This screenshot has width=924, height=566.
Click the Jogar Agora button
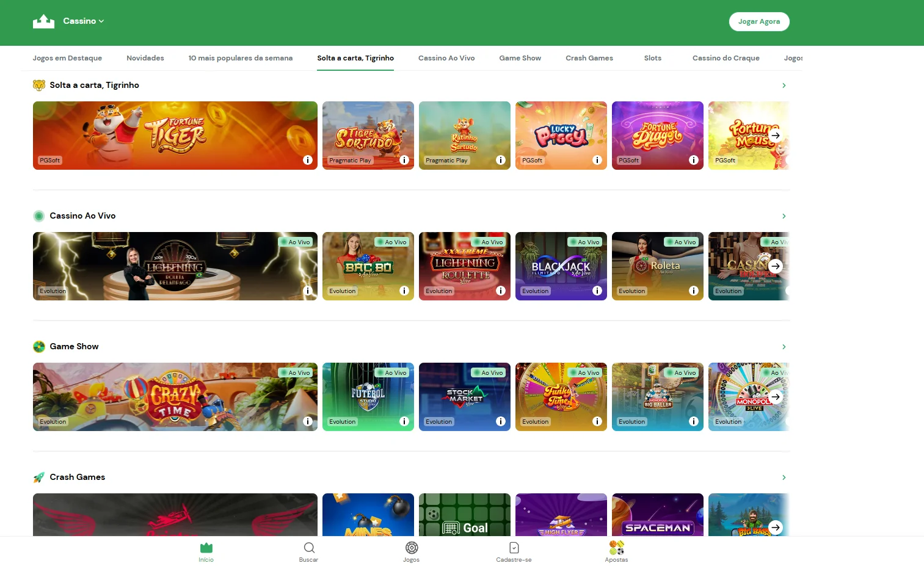[x=759, y=21]
